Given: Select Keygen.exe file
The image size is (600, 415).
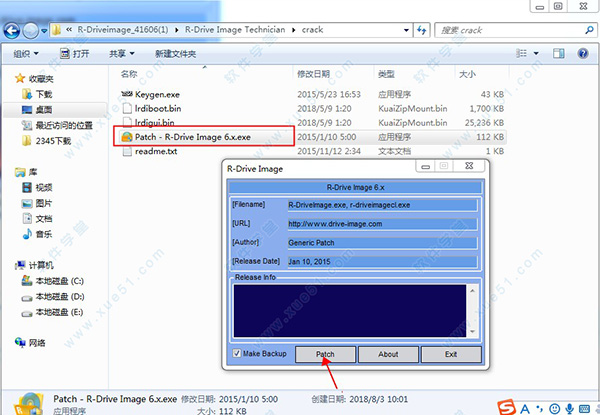Looking at the screenshot, I should coord(157,94).
